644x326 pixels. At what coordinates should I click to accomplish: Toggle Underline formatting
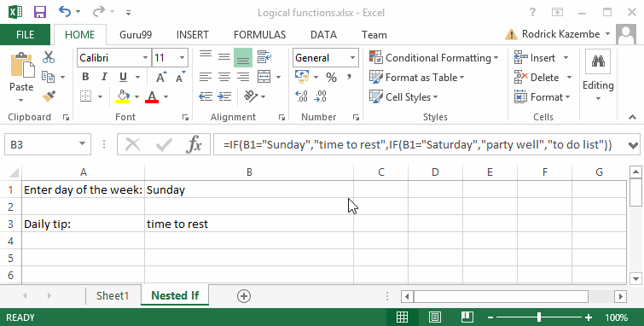(x=123, y=77)
